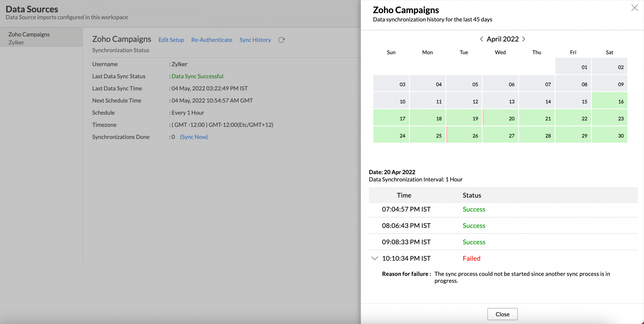644x324 pixels.
Task: Click the 07:04:57 PM IST sync row
Action: (x=503, y=209)
